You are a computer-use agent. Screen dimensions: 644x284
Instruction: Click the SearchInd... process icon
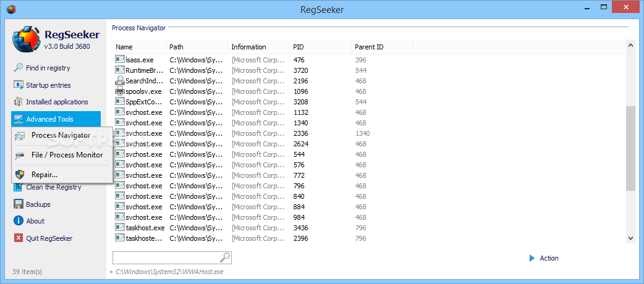click(x=119, y=81)
